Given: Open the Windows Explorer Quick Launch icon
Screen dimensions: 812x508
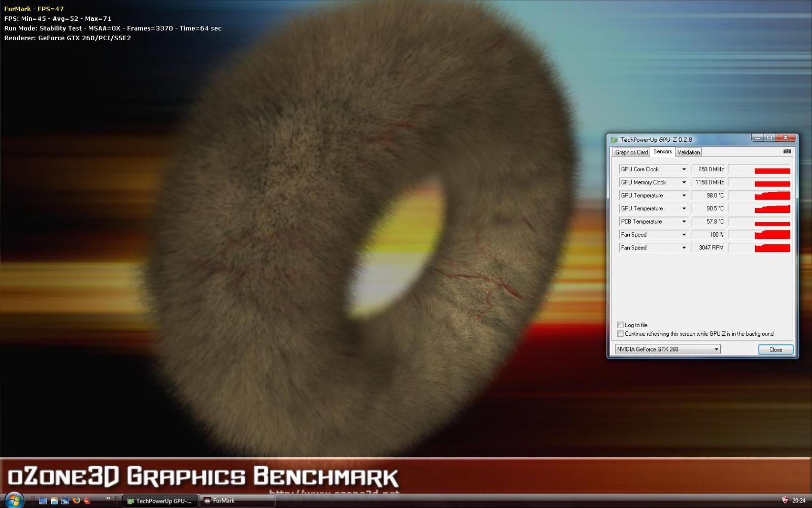Looking at the screenshot, I should tap(54, 501).
